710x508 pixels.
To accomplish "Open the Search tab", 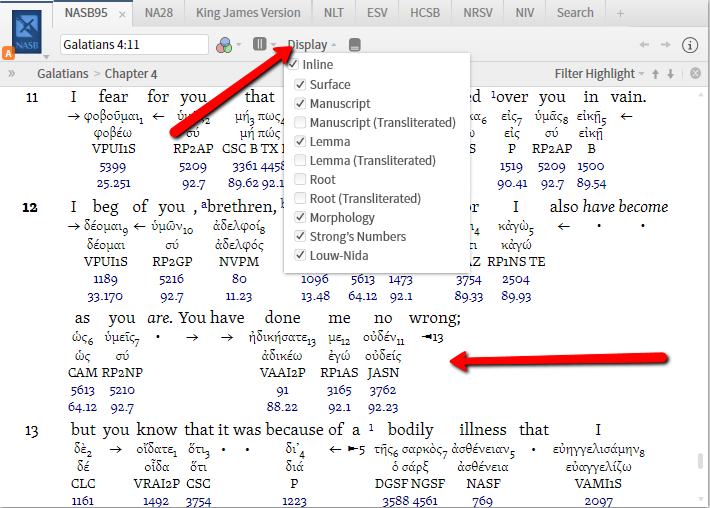I will pyautogui.click(x=575, y=13).
